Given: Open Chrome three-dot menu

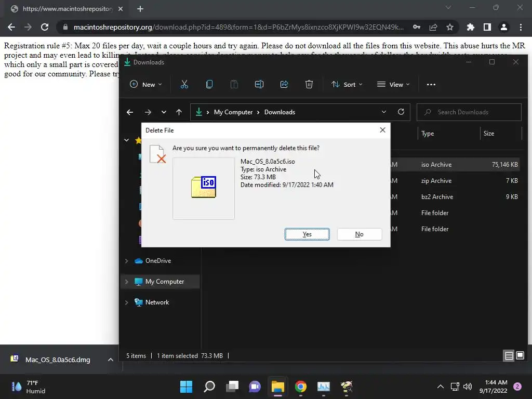Looking at the screenshot, I should tap(521, 27).
